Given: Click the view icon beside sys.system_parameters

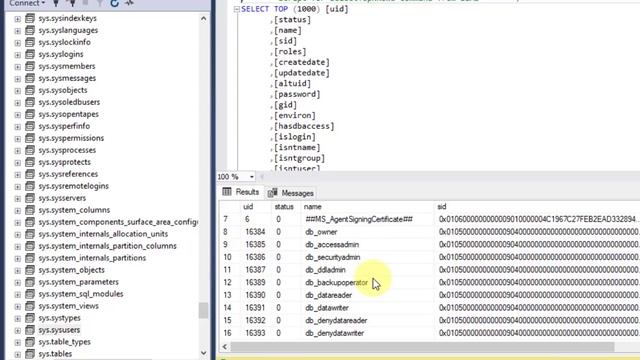Looking at the screenshot, I should (x=30, y=282).
